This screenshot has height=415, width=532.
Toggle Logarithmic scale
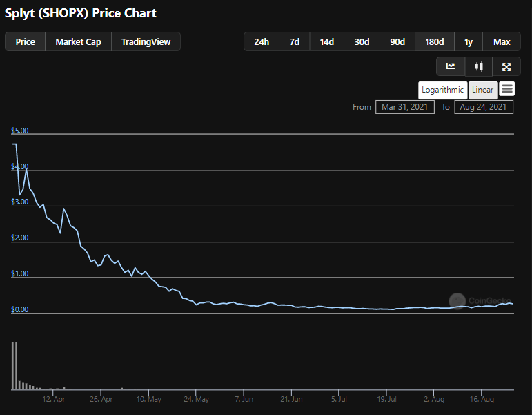[x=442, y=90]
